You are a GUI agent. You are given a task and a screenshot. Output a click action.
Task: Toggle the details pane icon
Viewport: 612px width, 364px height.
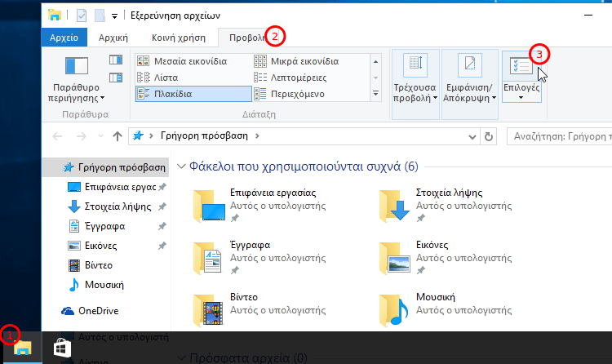point(116,78)
